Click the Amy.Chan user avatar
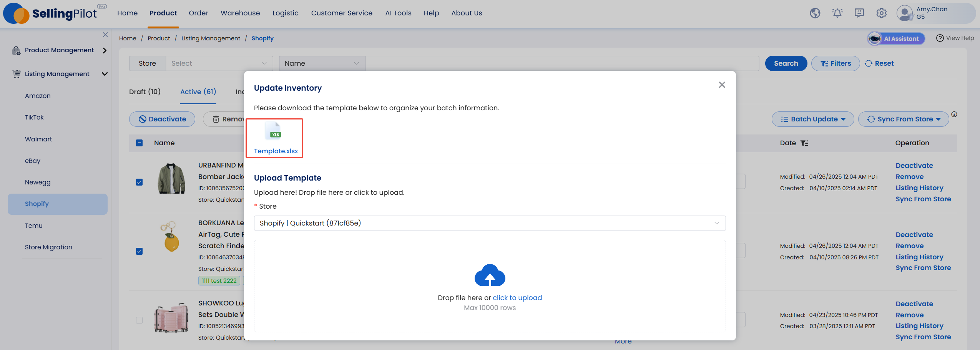The height and width of the screenshot is (350, 980). [x=904, y=13]
